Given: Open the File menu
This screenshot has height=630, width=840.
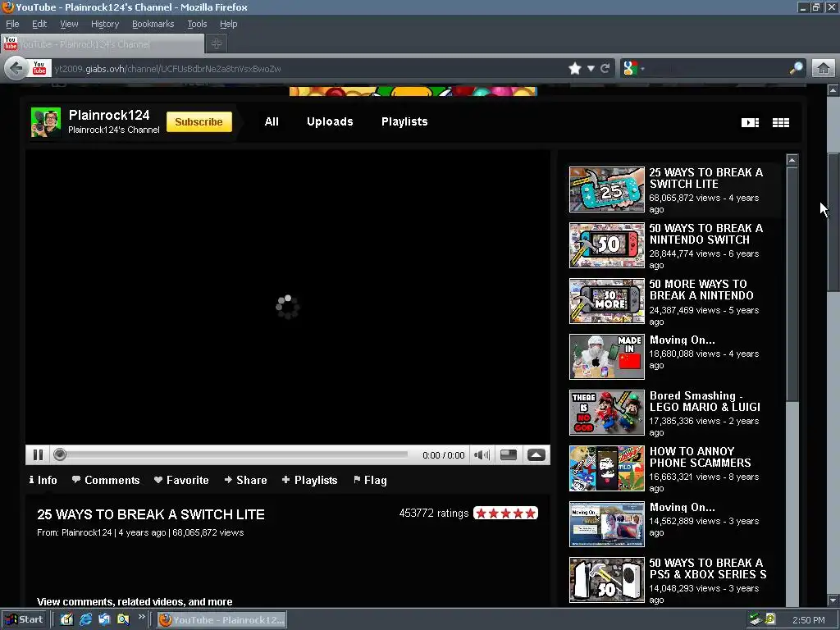Looking at the screenshot, I should coord(12,24).
